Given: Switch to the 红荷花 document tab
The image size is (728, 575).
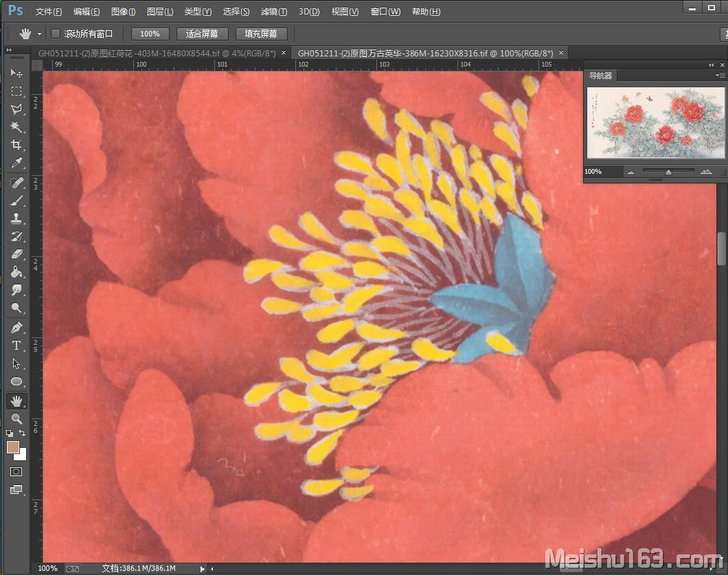Looking at the screenshot, I should click(157, 54).
